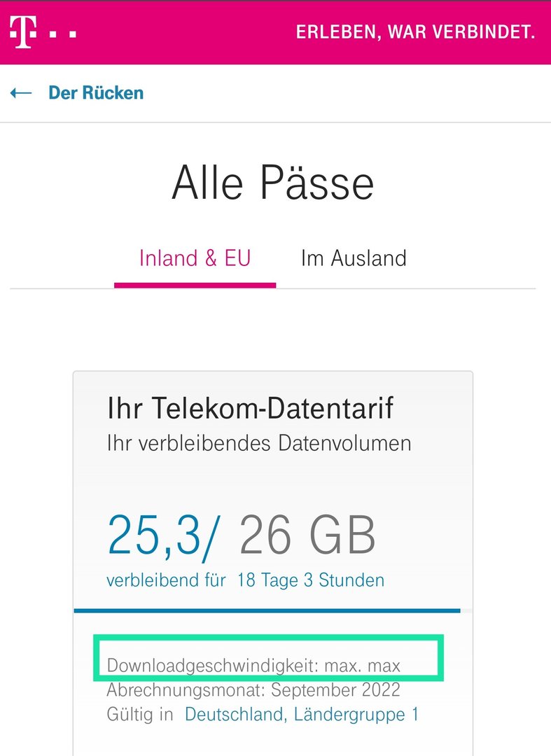The width and height of the screenshot is (551, 756).
Task: Select the "Abrechnungsmonat: September 2022" text
Action: (x=253, y=690)
